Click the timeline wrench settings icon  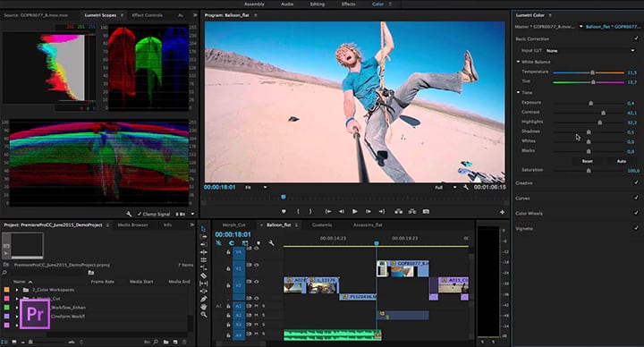pos(271,243)
